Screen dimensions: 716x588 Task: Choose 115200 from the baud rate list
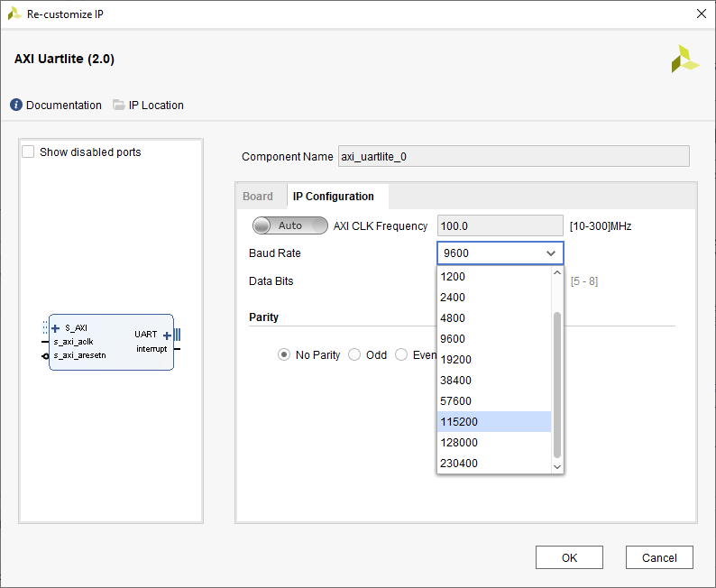494,422
